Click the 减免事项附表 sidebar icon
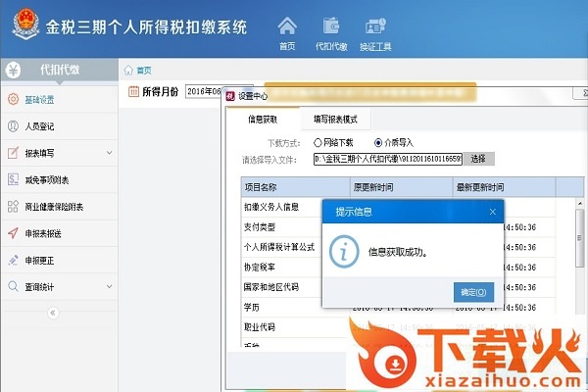 [x=13, y=179]
